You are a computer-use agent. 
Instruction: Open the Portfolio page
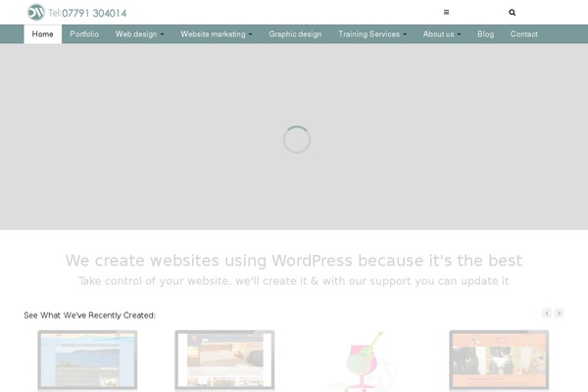coord(84,34)
